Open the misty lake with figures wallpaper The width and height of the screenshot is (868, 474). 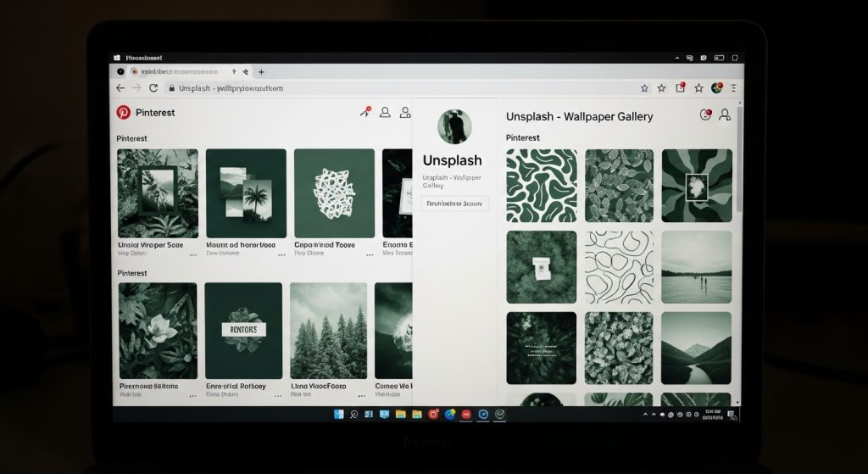click(697, 267)
